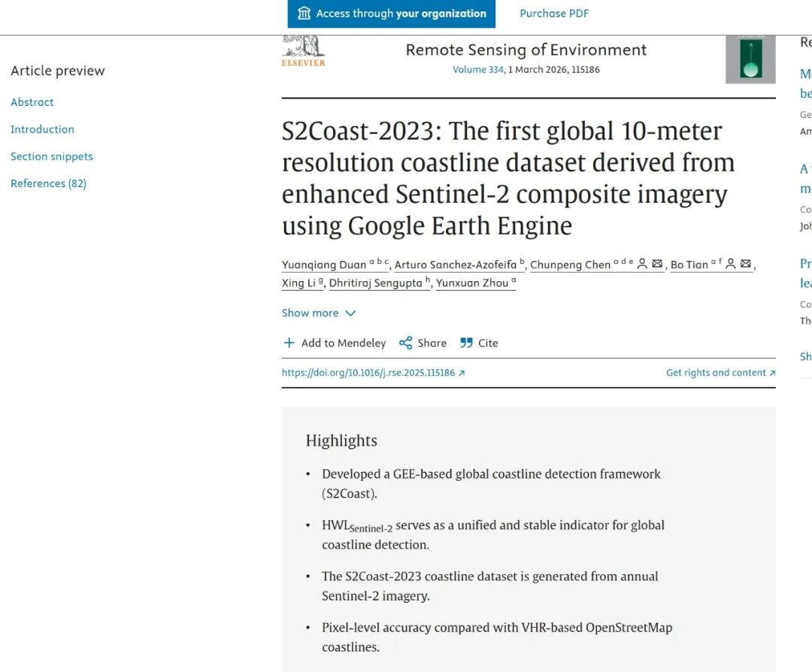This screenshot has height=672, width=812.
Task: Click the Share button label
Action: tap(432, 343)
